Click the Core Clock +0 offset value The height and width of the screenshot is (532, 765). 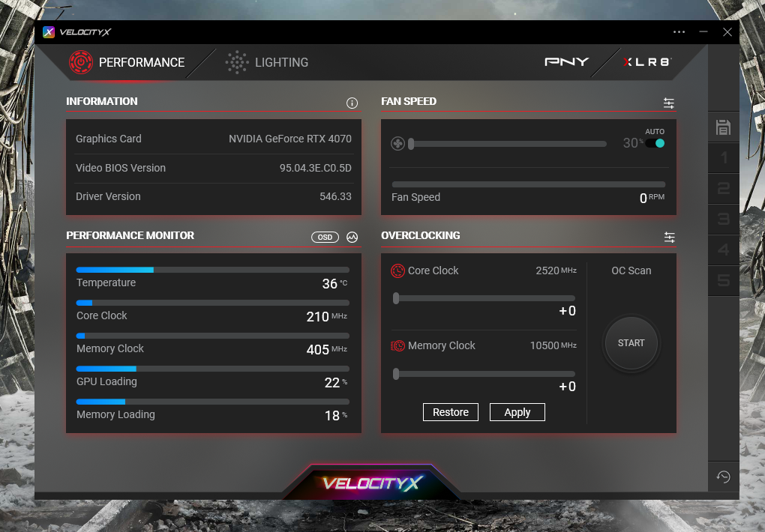568,311
